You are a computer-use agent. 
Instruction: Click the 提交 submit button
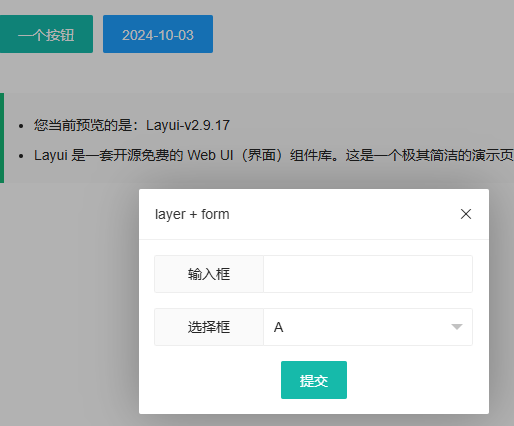point(314,380)
